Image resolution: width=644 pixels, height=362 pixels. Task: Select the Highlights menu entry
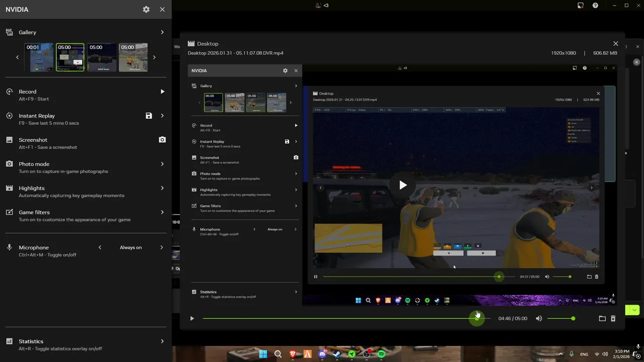click(x=86, y=192)
